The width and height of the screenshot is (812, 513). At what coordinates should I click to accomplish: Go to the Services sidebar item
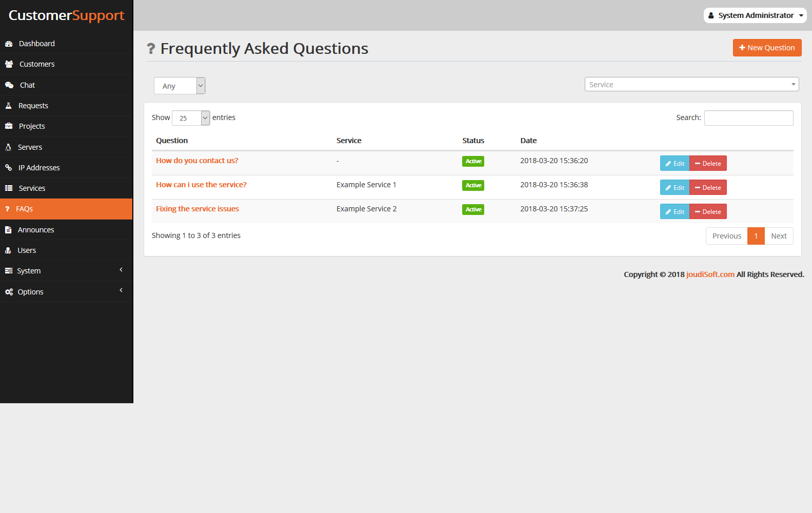pyautogui.click(x=66, y=188)
